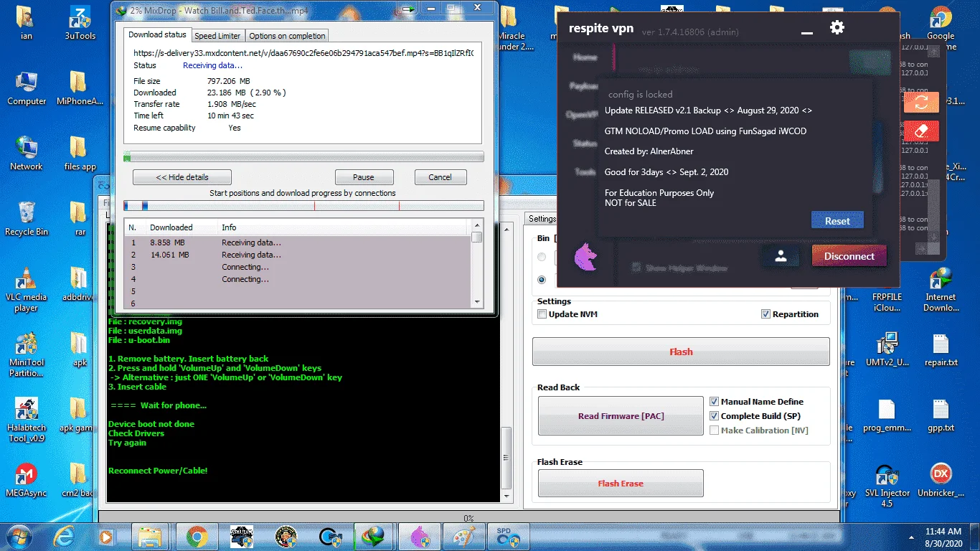Open 3uTools desktop shortcut
The image size is (980, 551).
[x=80, y=23]
